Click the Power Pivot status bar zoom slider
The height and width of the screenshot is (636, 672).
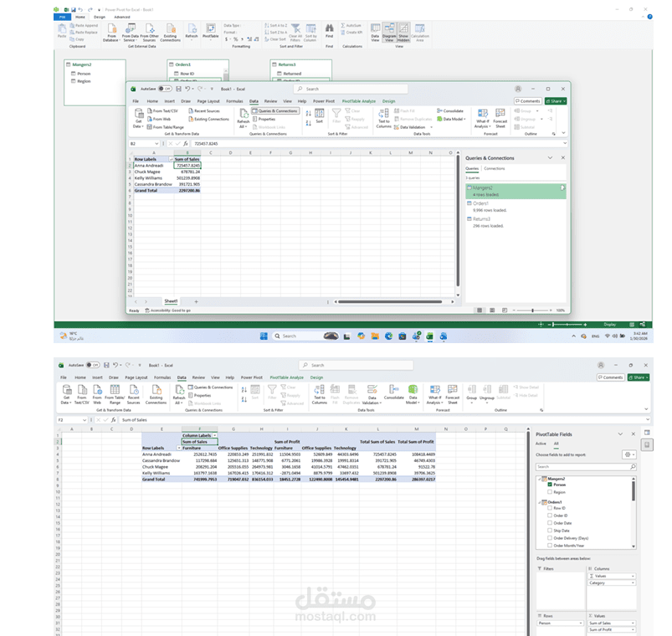pyautogui.click(x=567, y=325)
